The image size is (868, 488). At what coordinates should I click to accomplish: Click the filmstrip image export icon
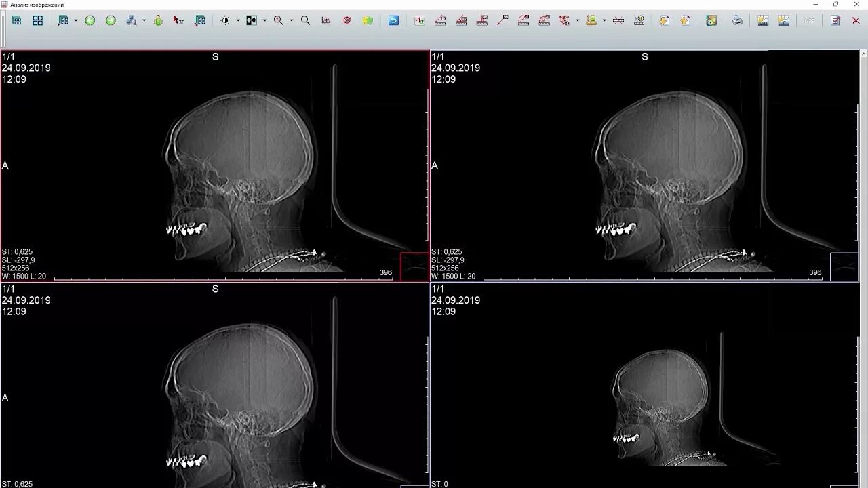[763, 20]
